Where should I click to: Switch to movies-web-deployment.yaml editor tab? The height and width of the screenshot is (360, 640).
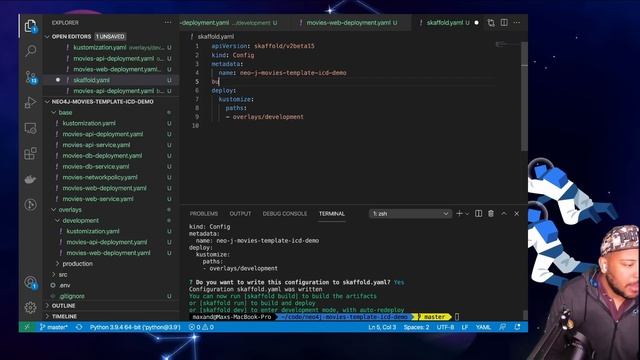pos(351,23)
